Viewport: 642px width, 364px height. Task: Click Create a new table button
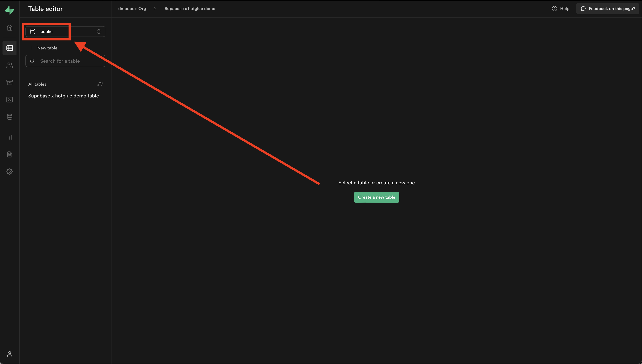(x=376, y=197)
